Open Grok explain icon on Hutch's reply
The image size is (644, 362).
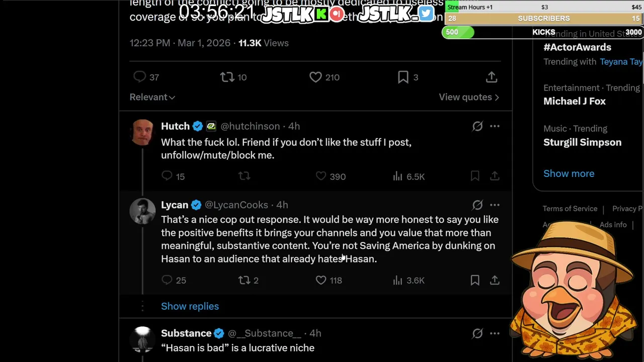477,126
